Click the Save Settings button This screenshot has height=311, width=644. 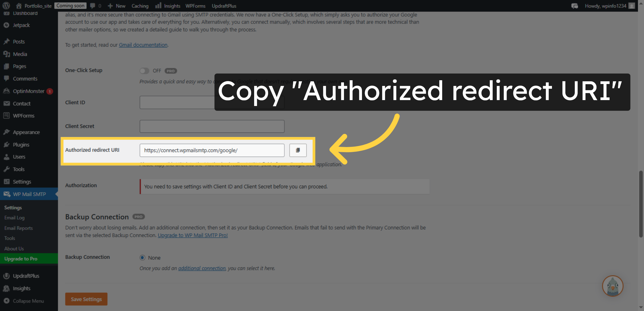(86, 299)
